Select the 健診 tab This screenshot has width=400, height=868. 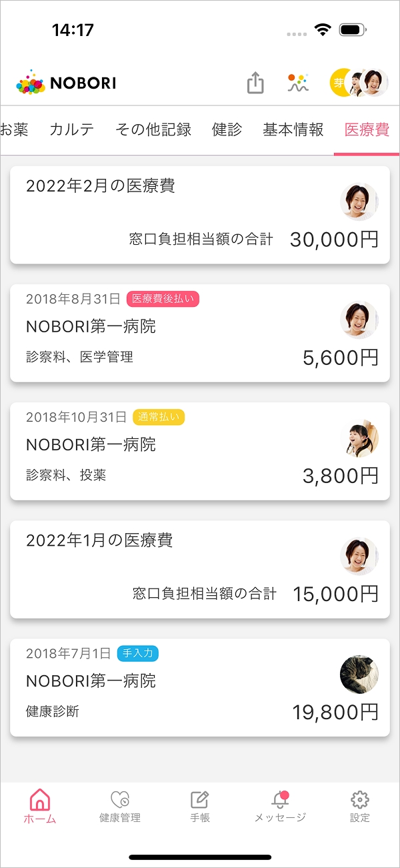[x=227, y=129]
